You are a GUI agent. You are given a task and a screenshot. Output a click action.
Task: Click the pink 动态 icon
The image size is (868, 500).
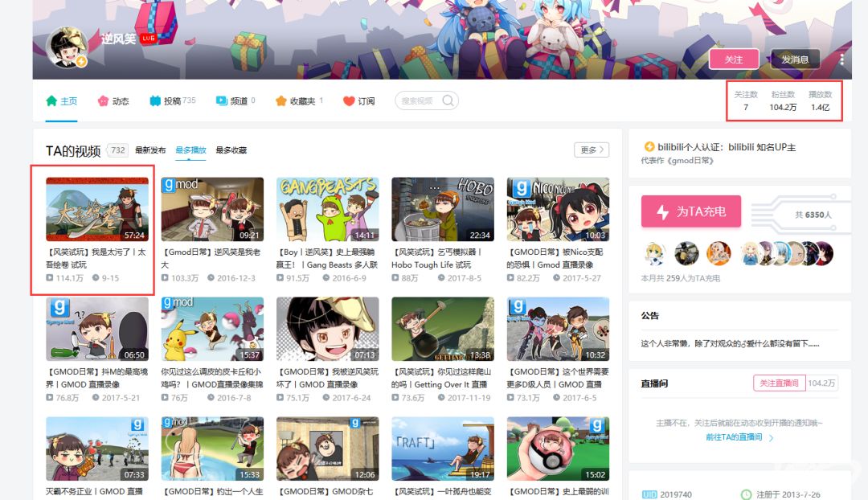point(103,100)
